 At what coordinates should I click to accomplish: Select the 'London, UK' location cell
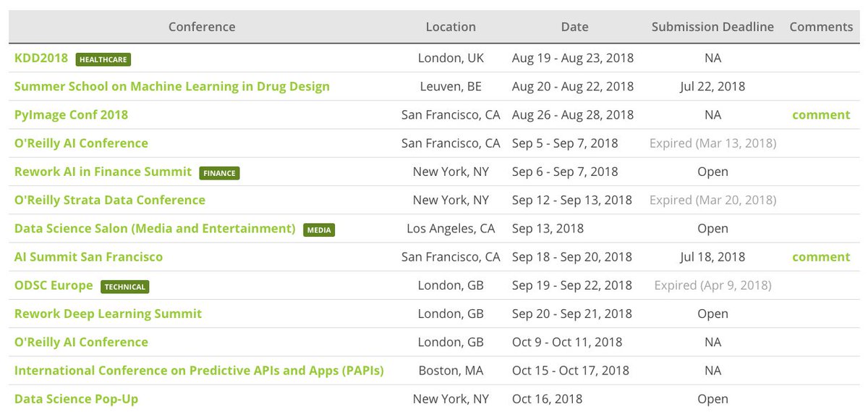(451, 58)
